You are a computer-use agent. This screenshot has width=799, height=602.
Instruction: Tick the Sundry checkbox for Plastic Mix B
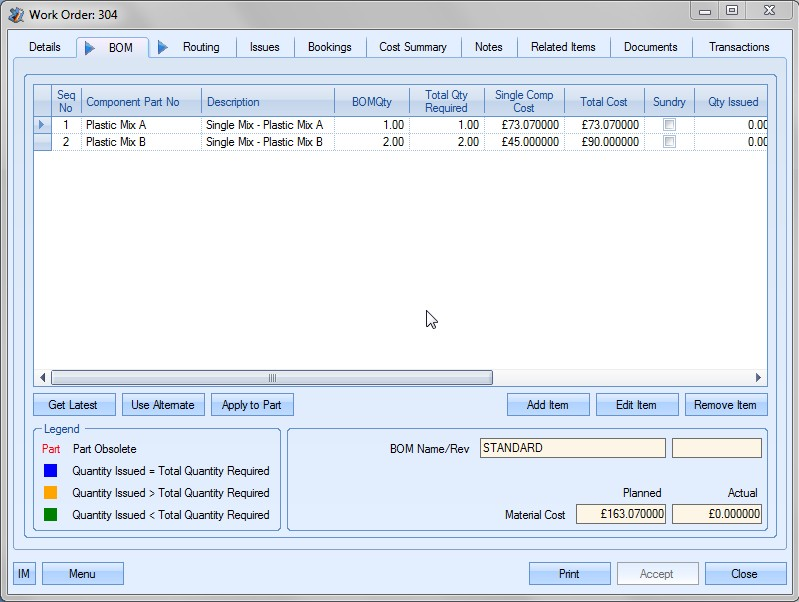pyautogui.click(x=670, y=142)
